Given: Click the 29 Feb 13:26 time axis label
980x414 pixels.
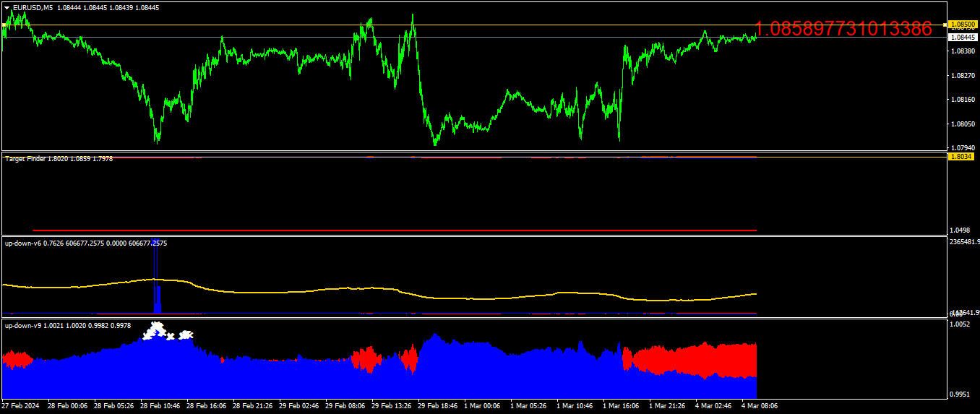Looking at the screenshot, I should 391,406.
